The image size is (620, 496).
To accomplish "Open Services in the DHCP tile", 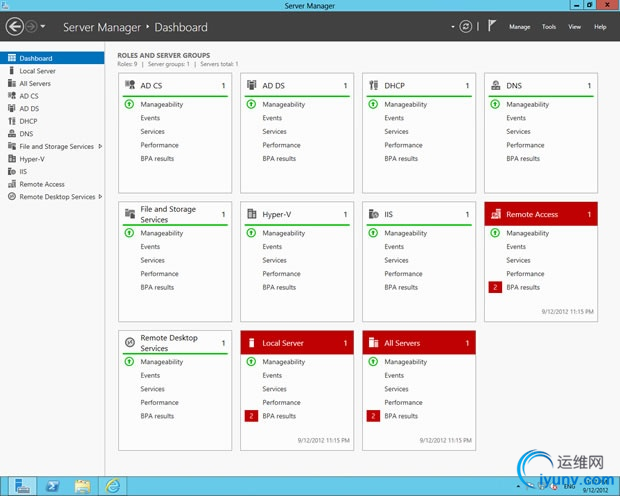I will [x=396, y=131].
